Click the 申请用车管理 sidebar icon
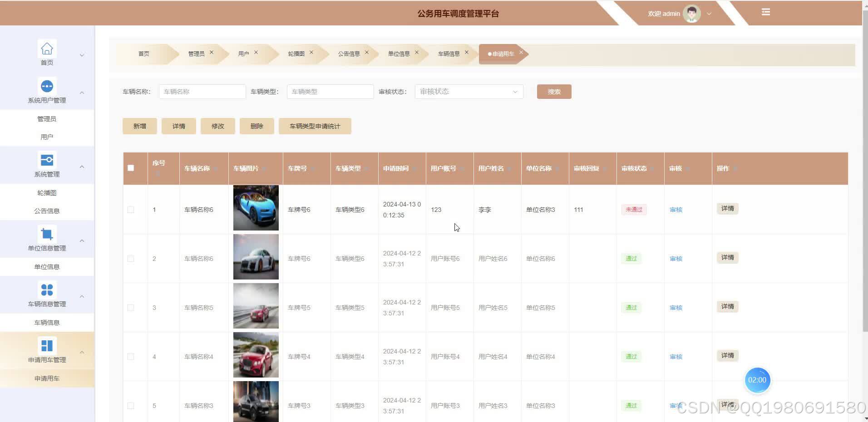This screenshot has width=868, height=422. pos(47,345)
